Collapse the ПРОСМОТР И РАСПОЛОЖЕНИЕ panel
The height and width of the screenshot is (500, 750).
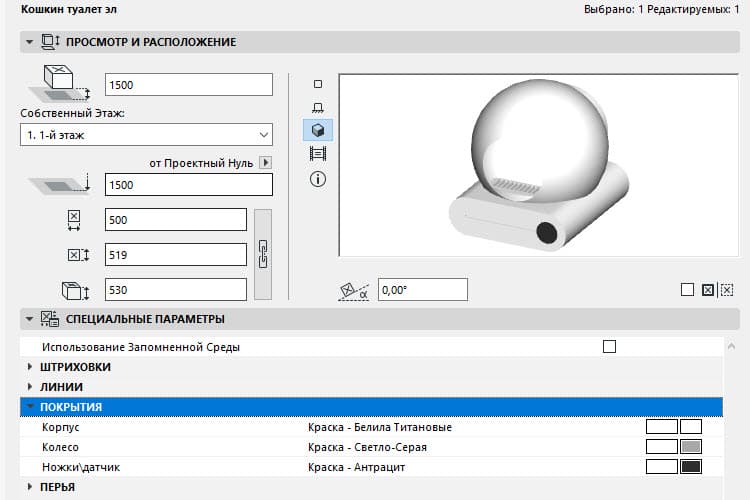pos(29,42)
